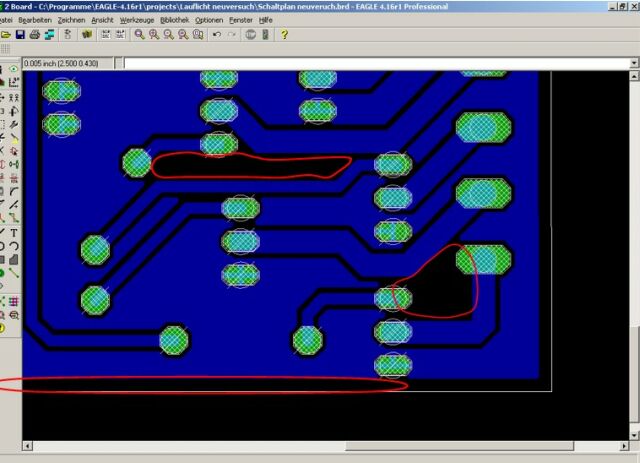Select the Mark tool
Screen dimensions: 640x463
14,82
